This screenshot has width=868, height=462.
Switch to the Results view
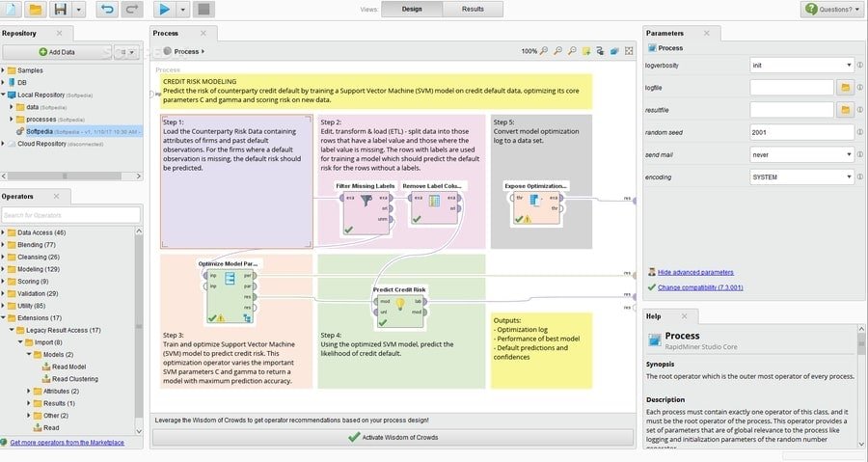click(473, 9)
